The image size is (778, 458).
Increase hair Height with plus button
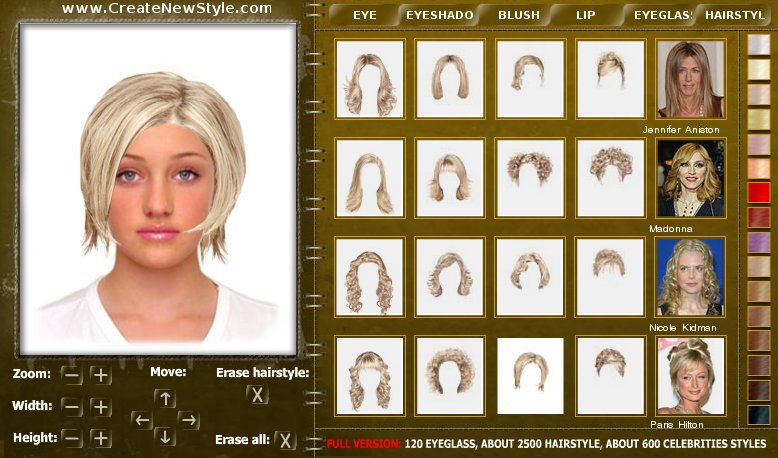click(x=101, y=439)
